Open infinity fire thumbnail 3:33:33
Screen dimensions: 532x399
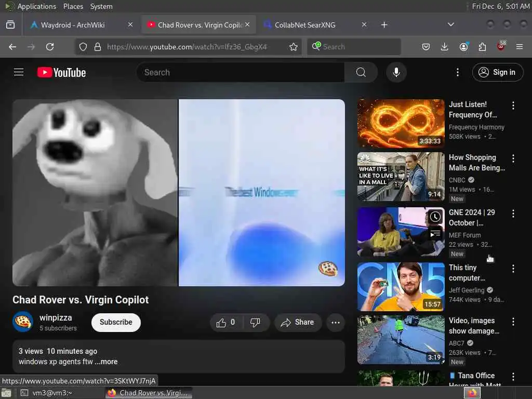point(401,124)
